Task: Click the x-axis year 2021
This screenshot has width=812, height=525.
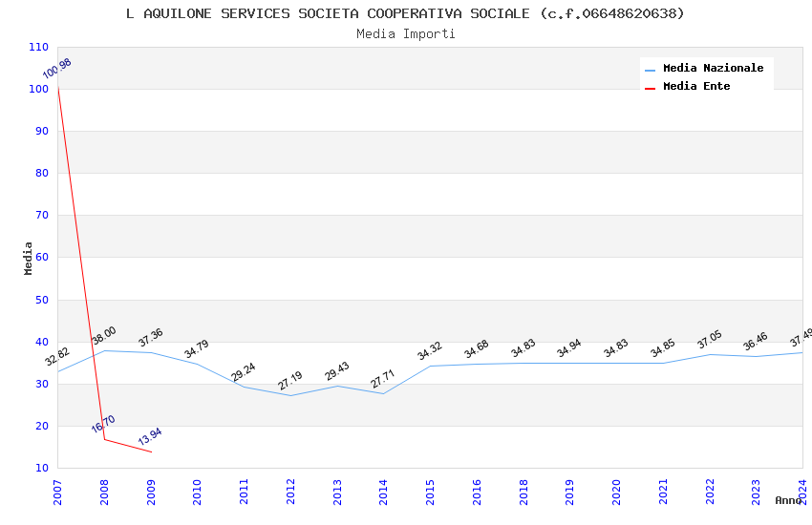Action: pyautogui.click(x=663, y=492)
